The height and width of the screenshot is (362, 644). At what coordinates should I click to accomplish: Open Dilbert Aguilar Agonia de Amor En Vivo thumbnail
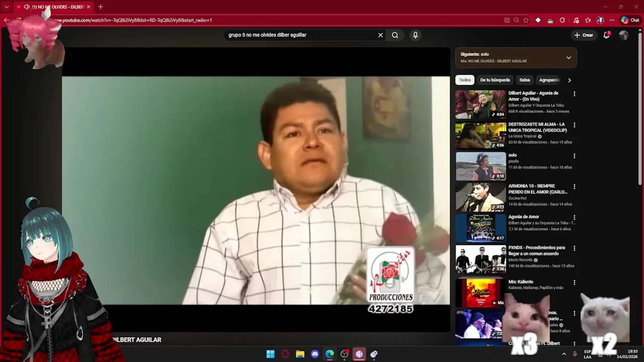[480, 104]
